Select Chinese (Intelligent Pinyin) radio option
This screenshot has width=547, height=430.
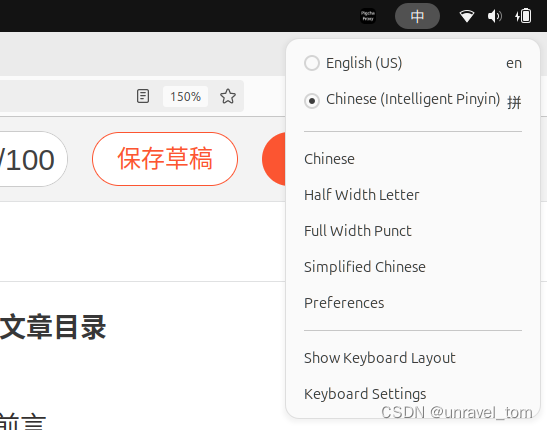(413, 99)
